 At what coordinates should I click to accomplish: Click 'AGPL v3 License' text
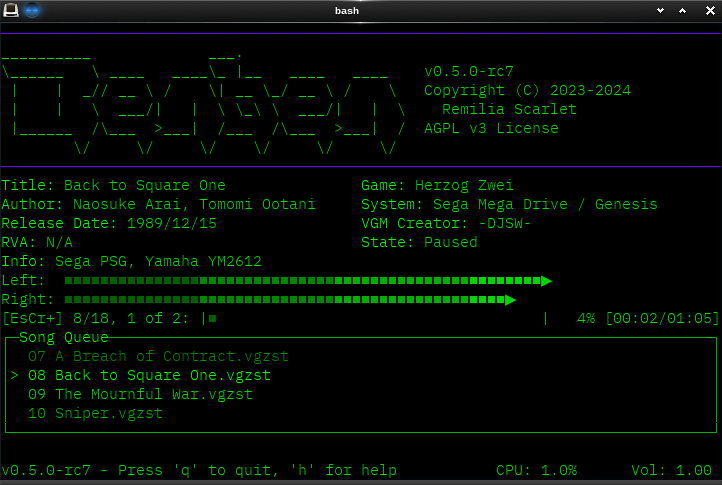pyautogui.click(x=491, y=128)
